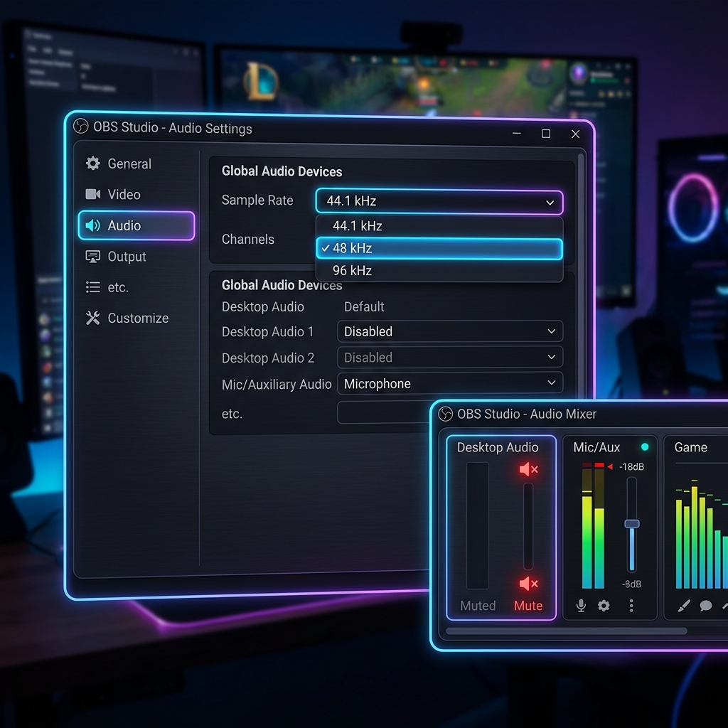Choose 96 kHz from the sample rate list
This screenshot has height=728, width=728.
click(439, 270)
